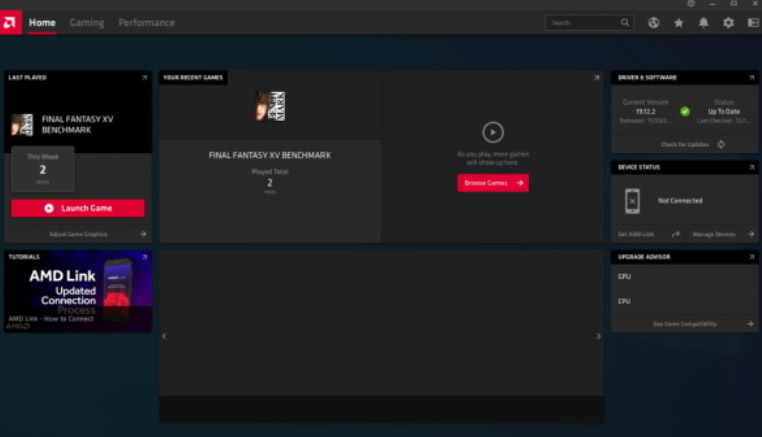Click the green up-to-date checkmark icon
Screen dimensions: 762x437
click(x=685, y=111)
